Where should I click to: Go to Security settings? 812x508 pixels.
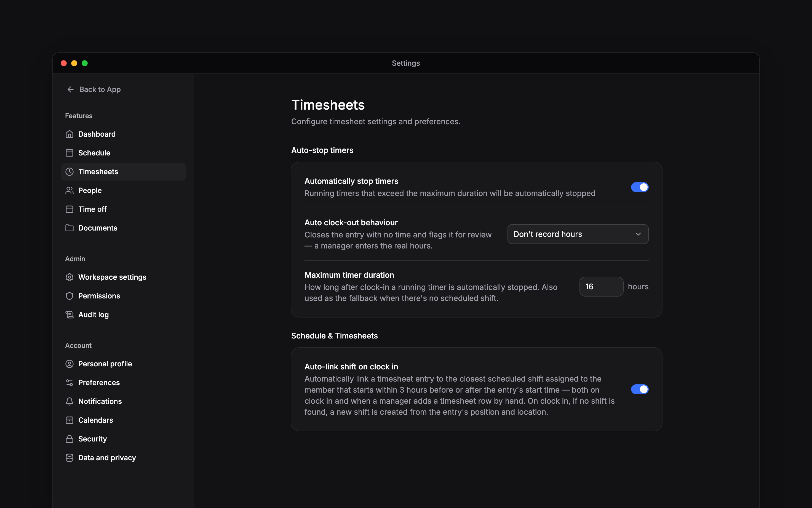point(123,439)
